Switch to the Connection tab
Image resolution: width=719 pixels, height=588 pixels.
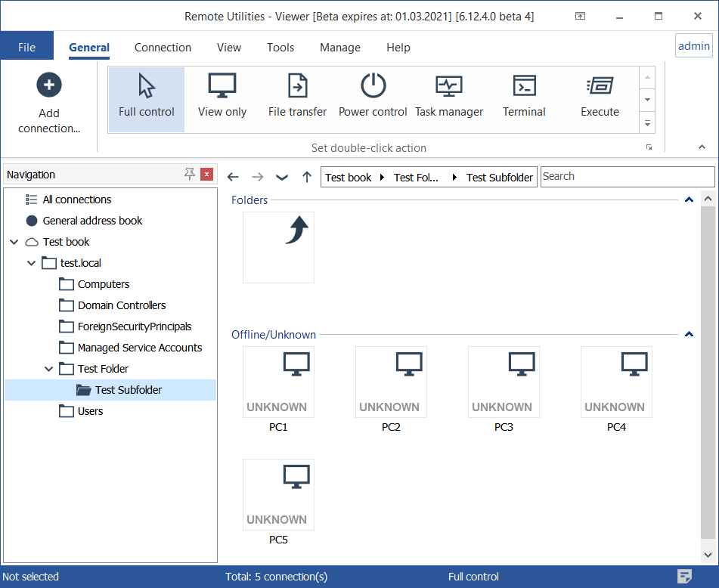pos(163,47)
